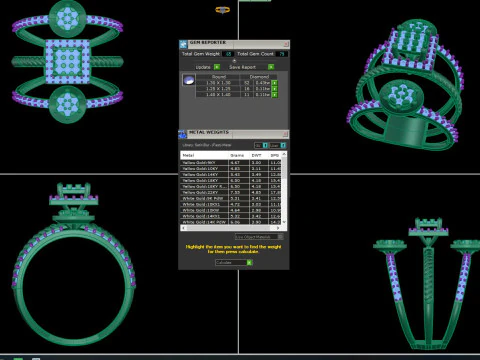Click the Grams column header
This screenshot has width=480, height=360.
(x=239, y=155)
